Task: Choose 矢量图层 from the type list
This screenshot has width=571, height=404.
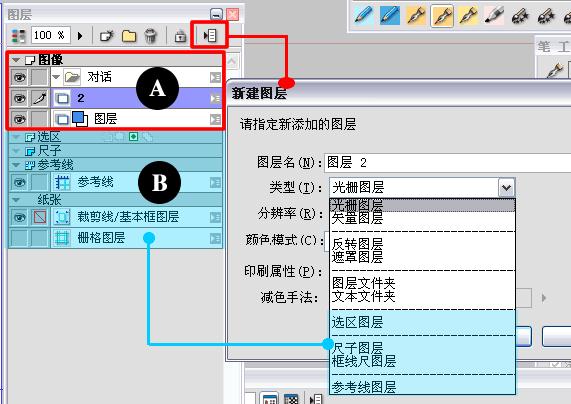Action: point(357,219)
